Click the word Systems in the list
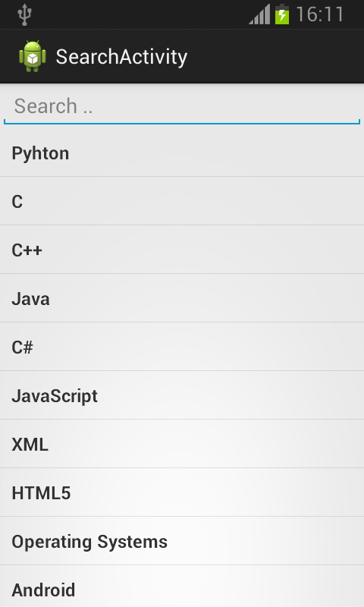 coord(132,542)
